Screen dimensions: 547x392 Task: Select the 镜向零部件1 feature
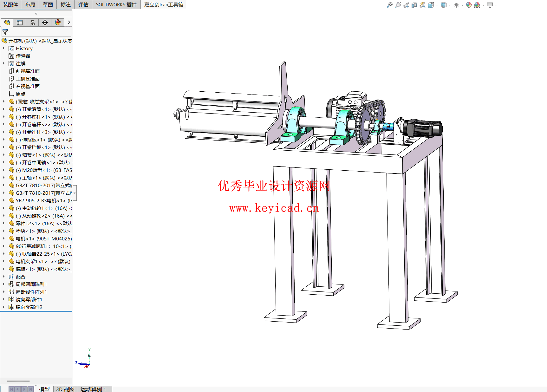click(x=25, y=299)
